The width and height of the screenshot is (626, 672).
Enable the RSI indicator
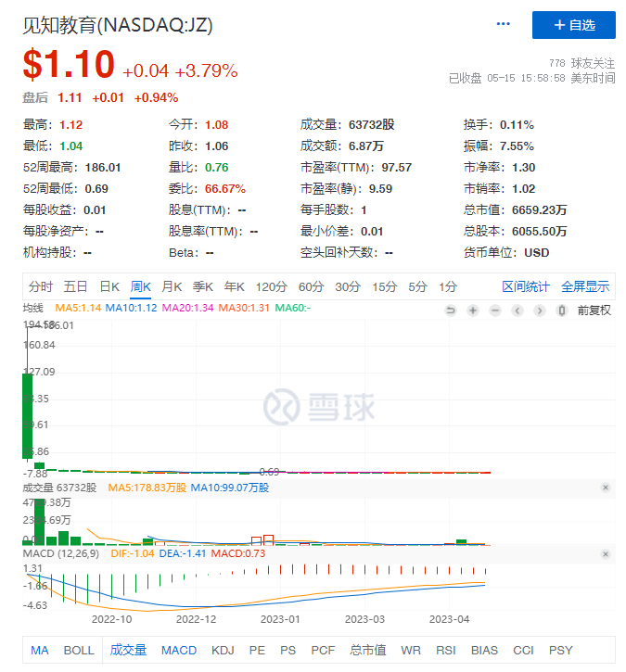click(x=445, y=650)
